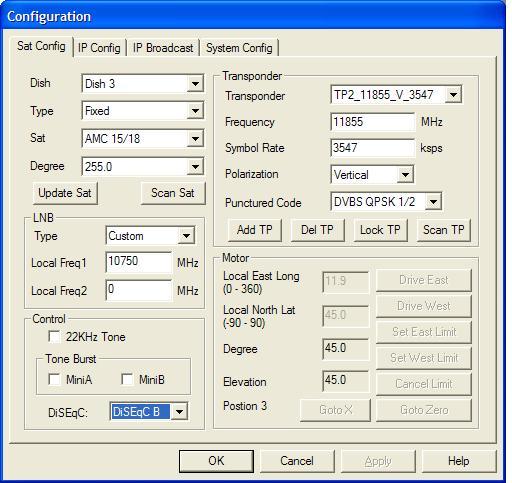Screen dimensions: 512x483
Task: Click the Set West Limit button
Action: (424, 358)
